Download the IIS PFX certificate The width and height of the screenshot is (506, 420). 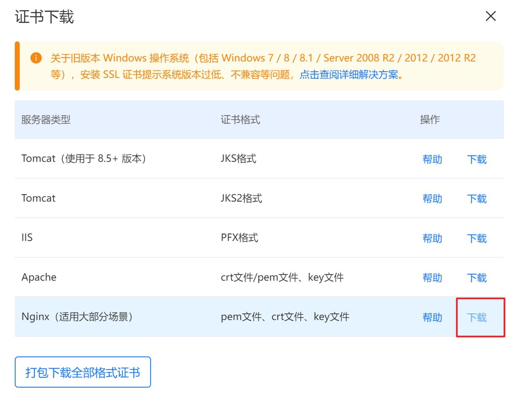(x=476, y=238)
